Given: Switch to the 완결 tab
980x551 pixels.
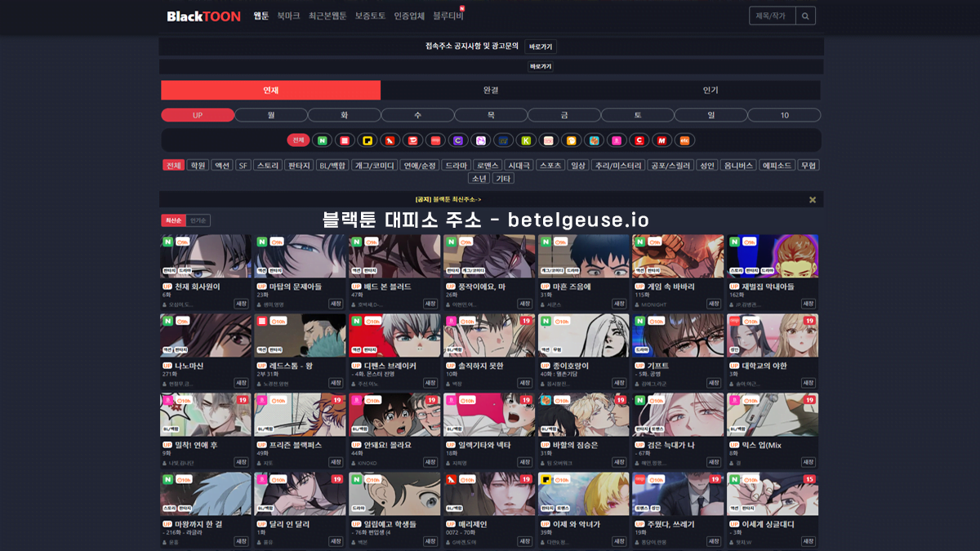Looking at the screenshot, I should (x=491, y=90).
